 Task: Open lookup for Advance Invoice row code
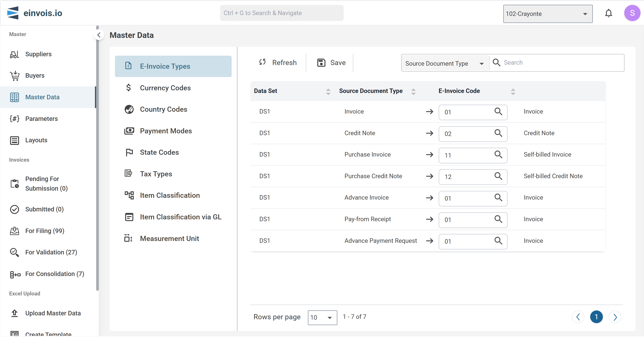click(498, 198)
